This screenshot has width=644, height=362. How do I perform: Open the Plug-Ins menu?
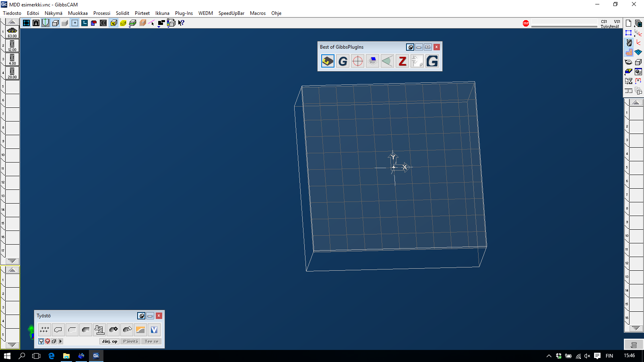184,13
